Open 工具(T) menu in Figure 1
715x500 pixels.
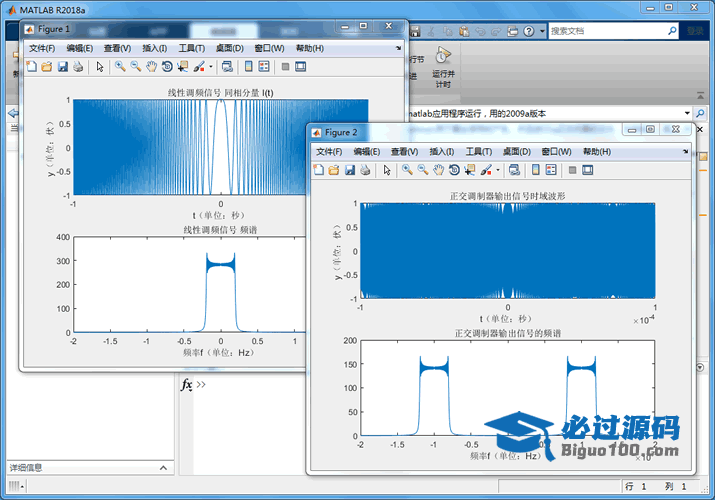click(x=192, y=48)
